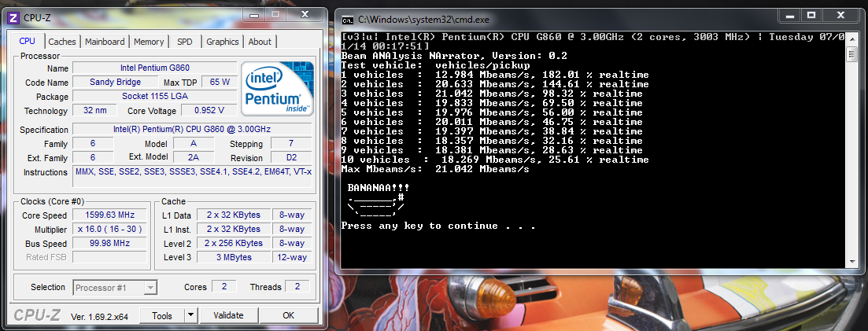Select the CPU tab
The image size is (868, 331).
point(27,41)
